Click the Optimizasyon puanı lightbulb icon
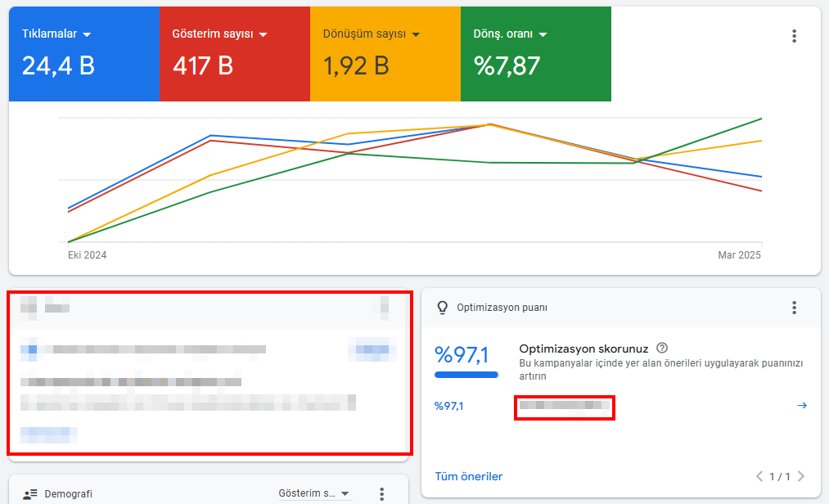The height and width of the screenshot is (504, 829). tap(443, 308)
